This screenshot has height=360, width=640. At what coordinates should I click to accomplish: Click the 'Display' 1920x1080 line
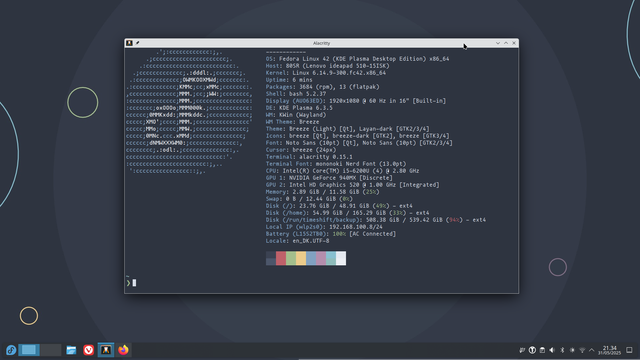point(356,100)
